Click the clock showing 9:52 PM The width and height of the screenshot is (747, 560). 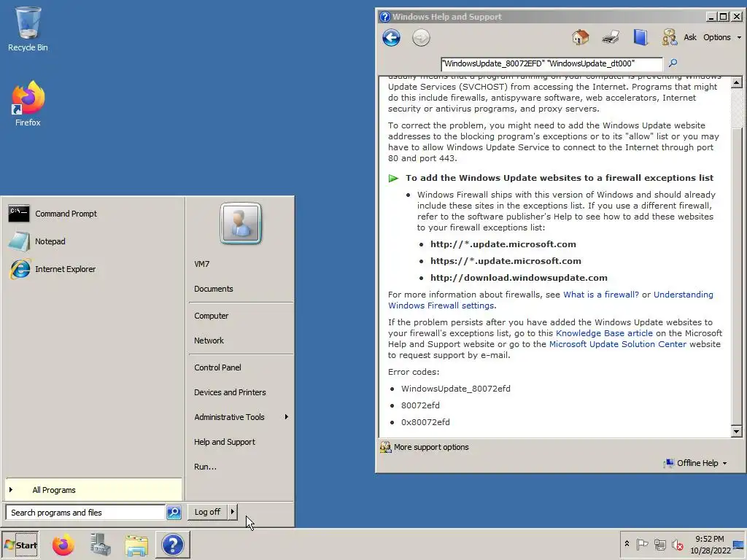click(x=709, y=539)
